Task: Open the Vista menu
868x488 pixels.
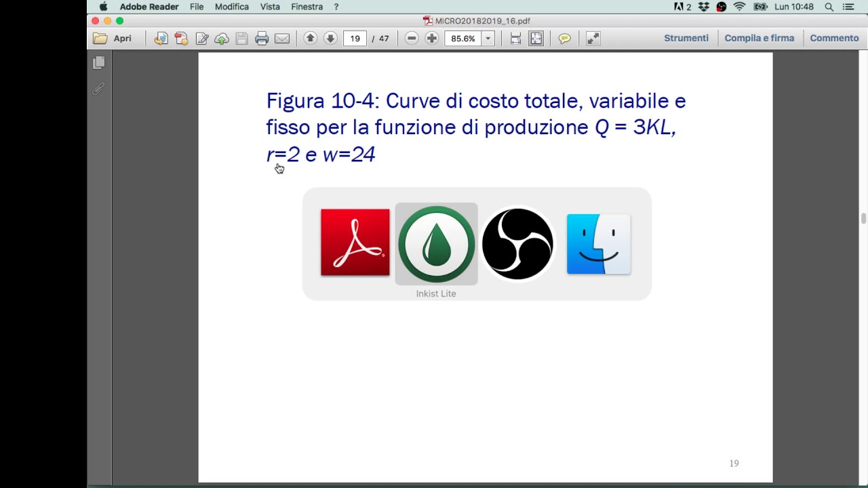Action: coord(270,7)
